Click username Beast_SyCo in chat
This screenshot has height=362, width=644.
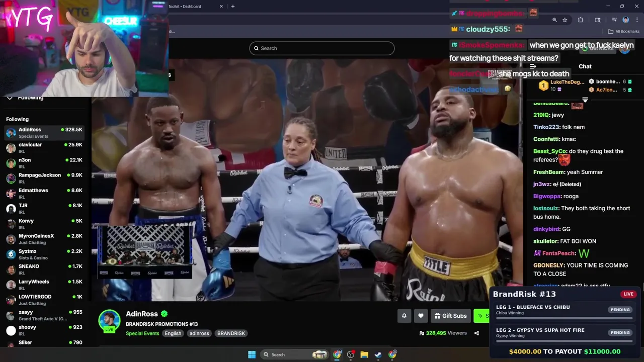tap(550, 151)
